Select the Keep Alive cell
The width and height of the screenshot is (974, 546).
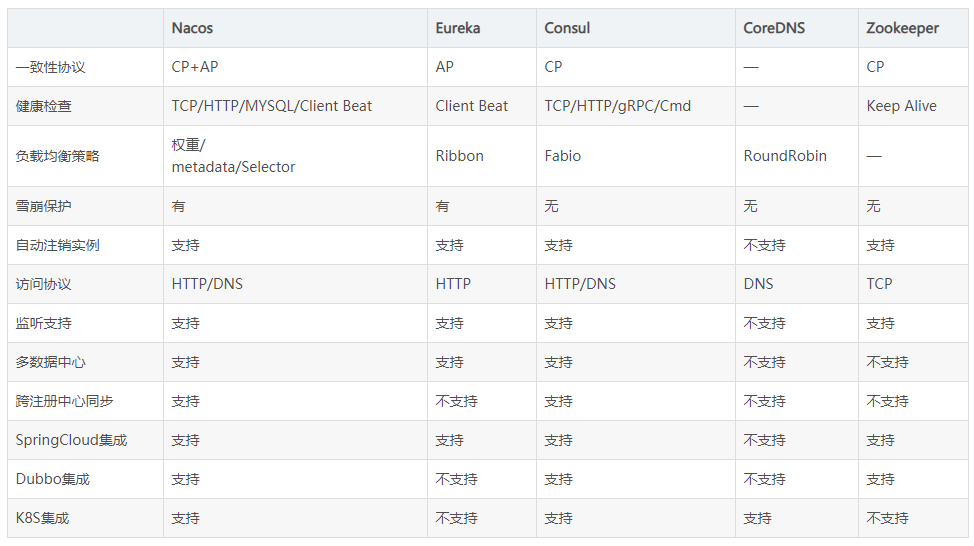[x=902, y=106]
